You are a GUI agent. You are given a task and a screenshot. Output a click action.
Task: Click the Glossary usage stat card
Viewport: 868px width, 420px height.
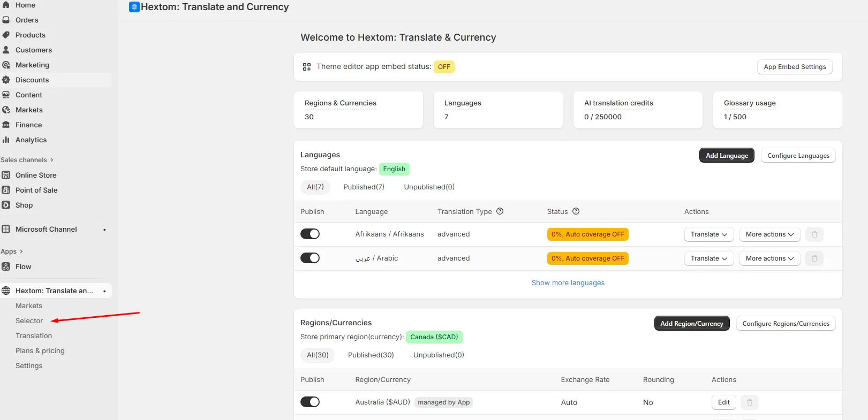click(778, 110)
